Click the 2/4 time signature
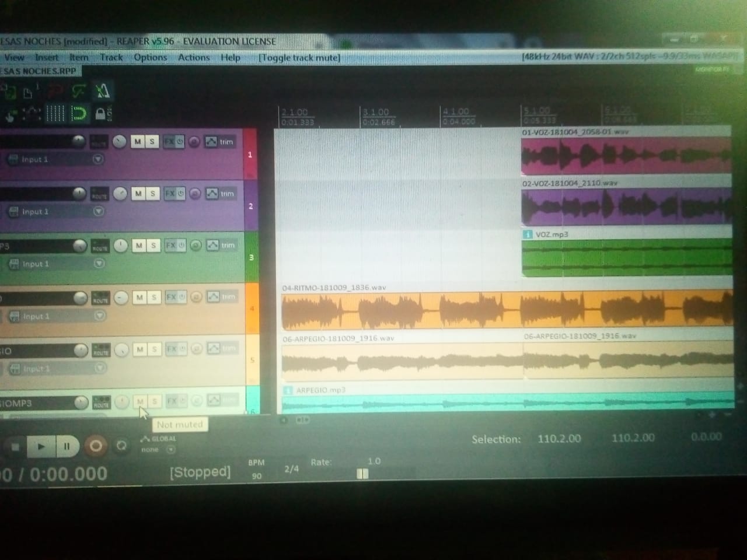The width and height of the screenshot is (747, 560). point(292,469)
